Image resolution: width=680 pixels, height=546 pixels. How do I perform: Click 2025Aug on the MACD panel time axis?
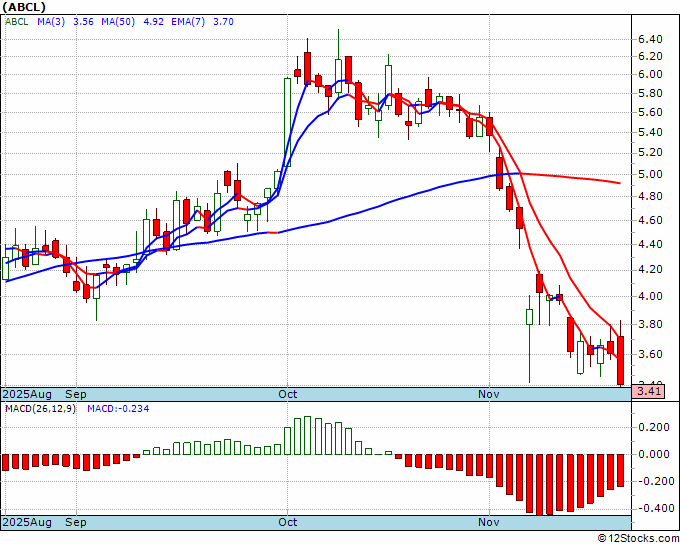27,522
